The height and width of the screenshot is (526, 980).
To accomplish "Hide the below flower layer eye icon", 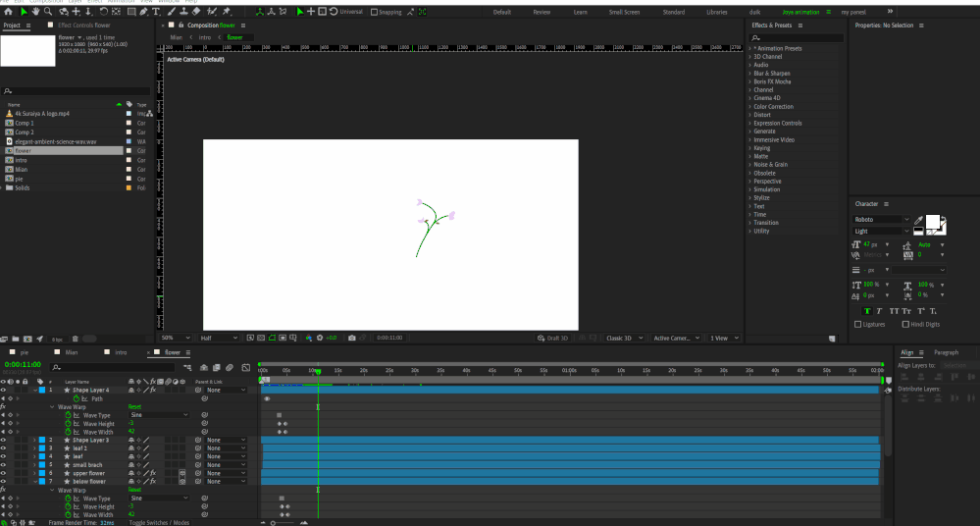I will (x=3, y=482).
